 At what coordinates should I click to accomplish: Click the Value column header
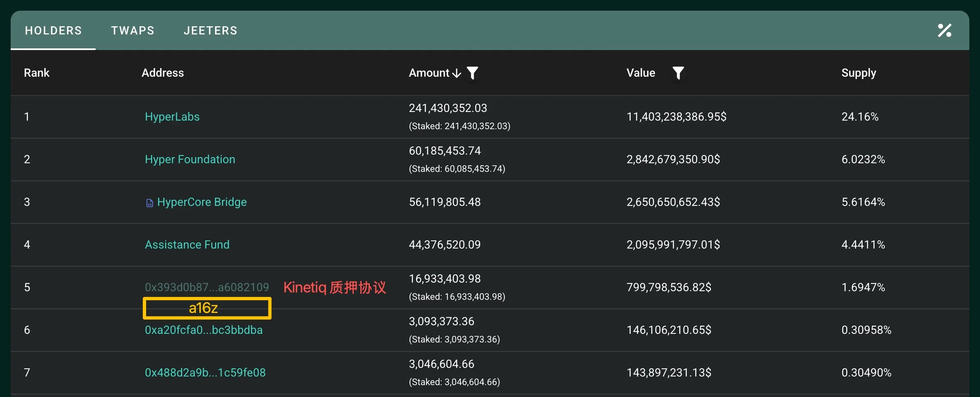641,73
